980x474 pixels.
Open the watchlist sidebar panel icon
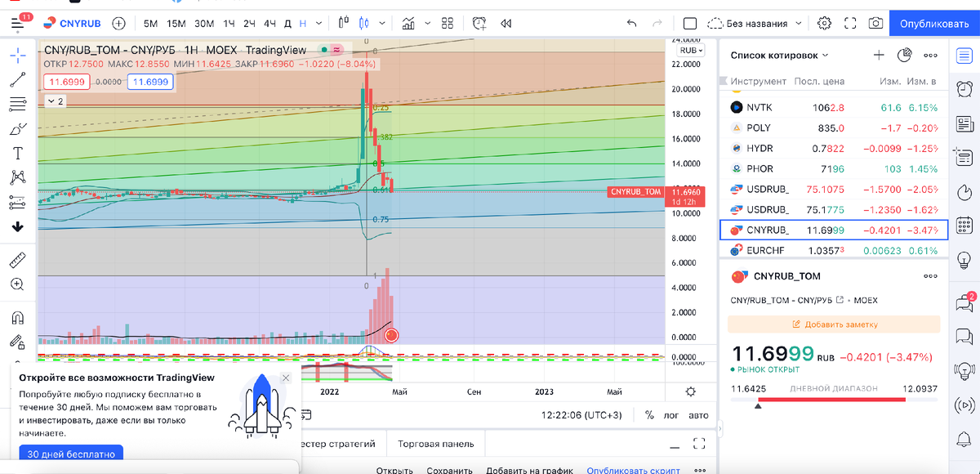[964, 55]
